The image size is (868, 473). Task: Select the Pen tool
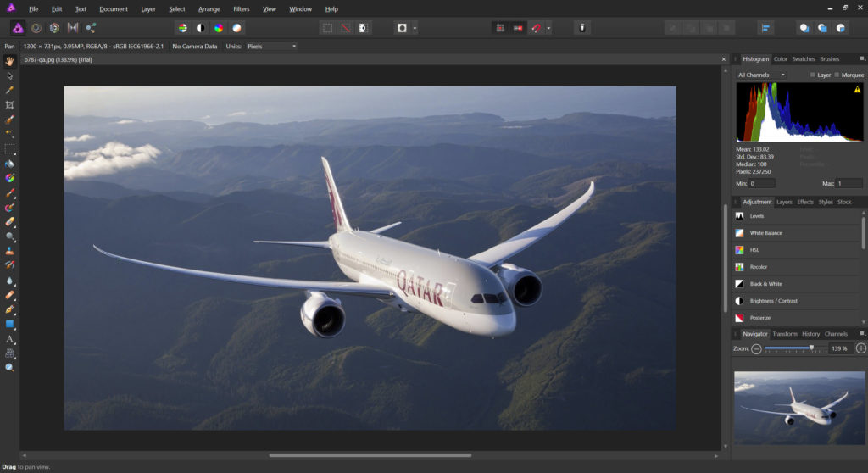(9, 309)
